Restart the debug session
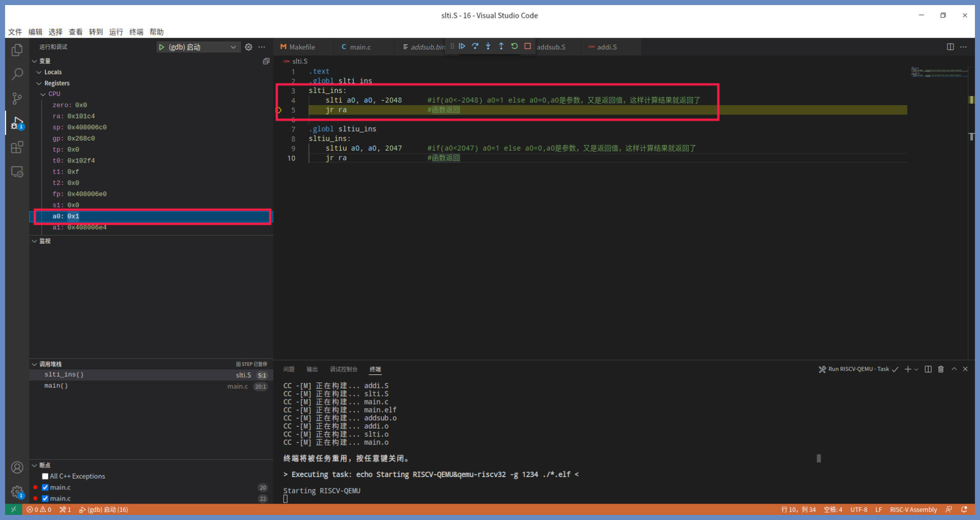This screenshot has height=520, width=980. (x=514, y=46)
